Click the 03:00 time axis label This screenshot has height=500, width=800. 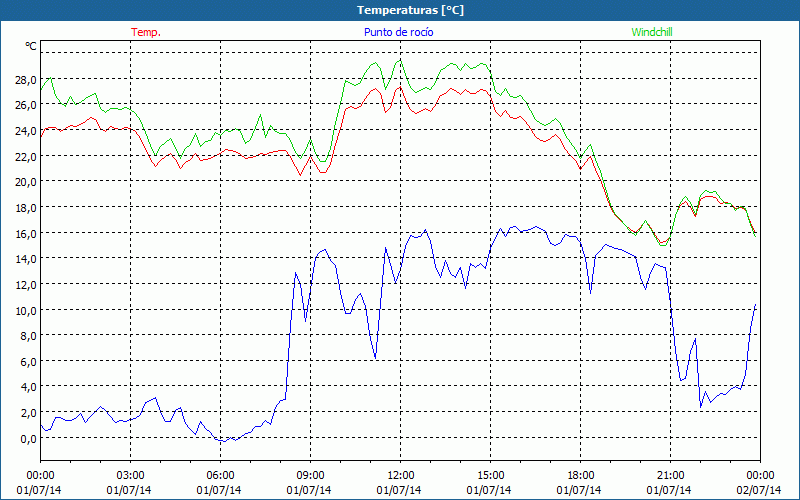pos(130,476)
